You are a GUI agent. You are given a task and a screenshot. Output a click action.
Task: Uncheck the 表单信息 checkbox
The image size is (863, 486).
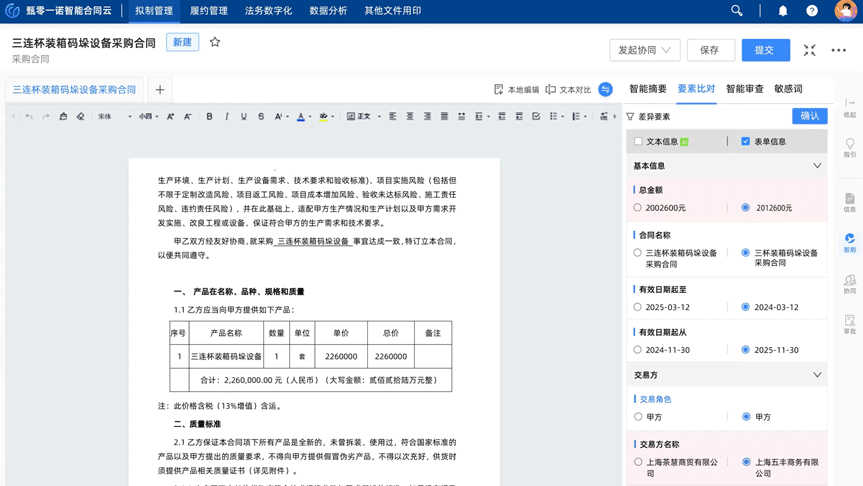745,141
